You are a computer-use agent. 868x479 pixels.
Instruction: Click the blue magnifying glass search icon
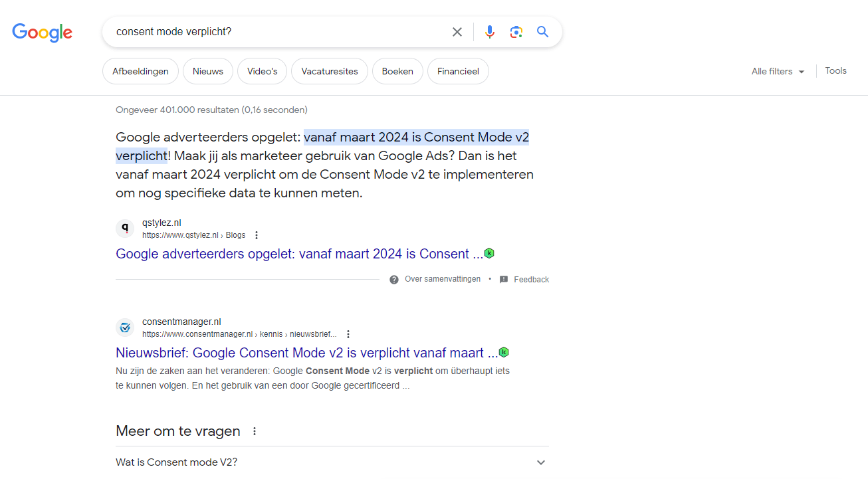543,32
